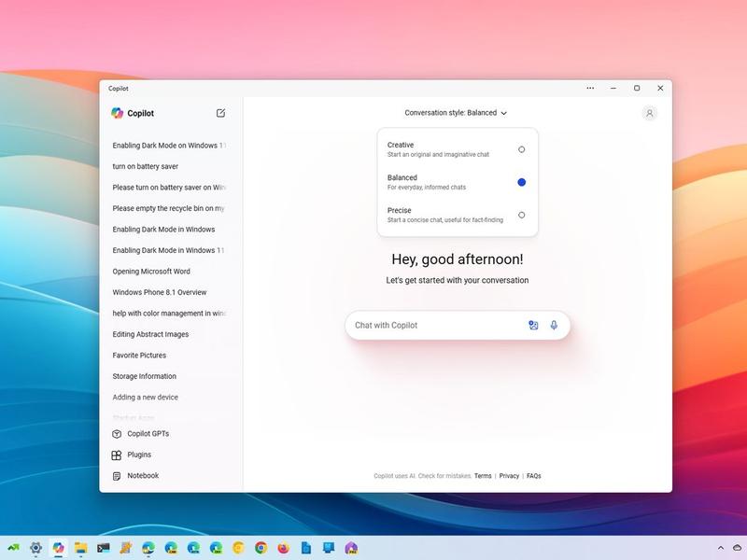The width and height of the screenshot is (747, 560).
Task: Click the Copilot taskbar icon
Action: [x=59, y=548]
